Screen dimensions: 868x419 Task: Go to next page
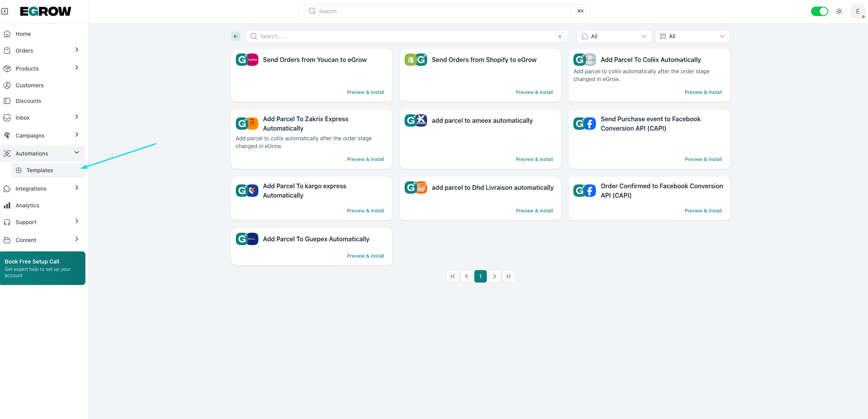click(x=495, y=276)
